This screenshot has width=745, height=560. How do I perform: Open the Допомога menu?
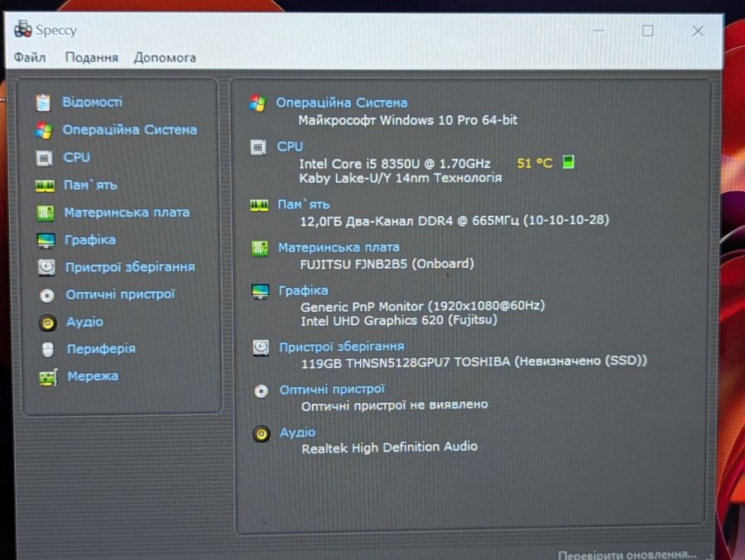click(x=165, y=58)
